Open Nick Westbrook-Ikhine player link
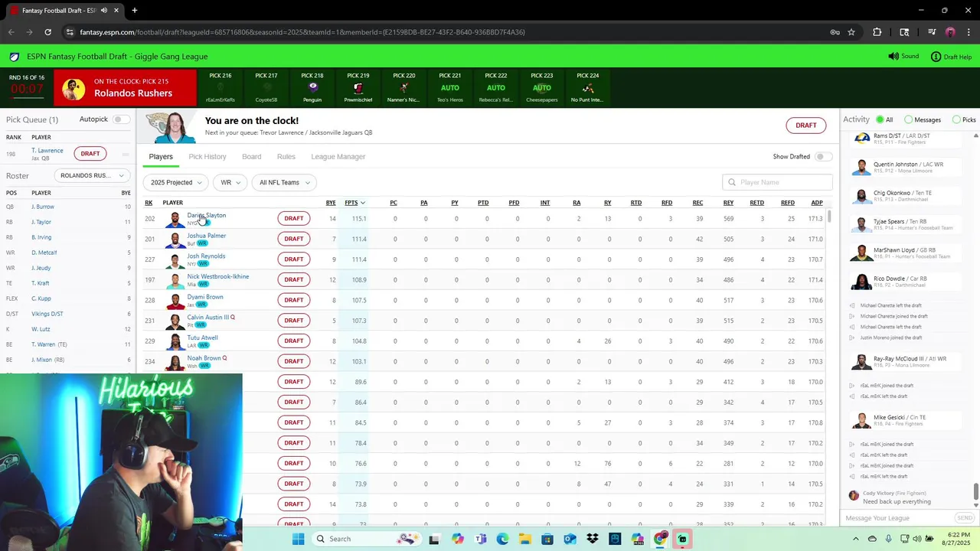 pos(218,276)
